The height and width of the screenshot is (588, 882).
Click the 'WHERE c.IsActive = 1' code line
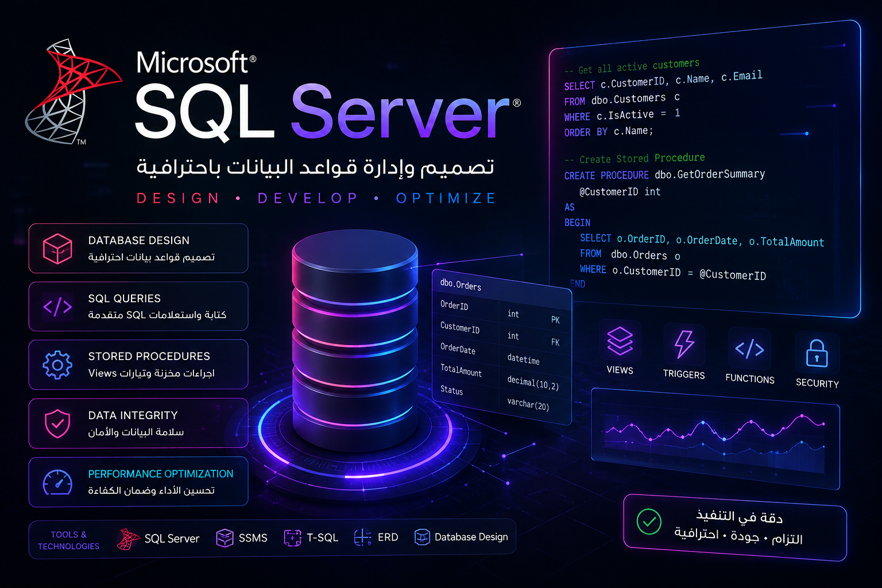pos(622,115)
